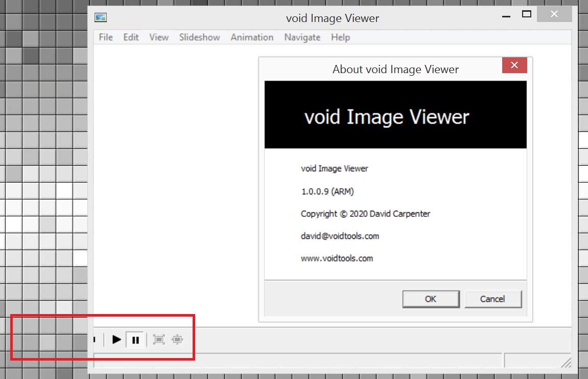Open the Navigate menu
The width and height of the screenshot is (588, 379).
point(302,37)
